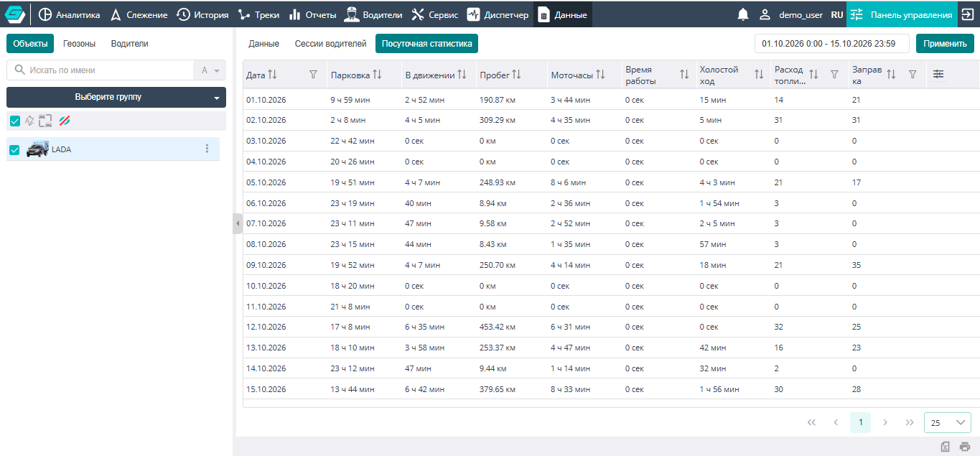The width and height of the screenshot is (980, 456).
Task: Open the filter for the Расход топлива column
Action: (x=834, y=75)
